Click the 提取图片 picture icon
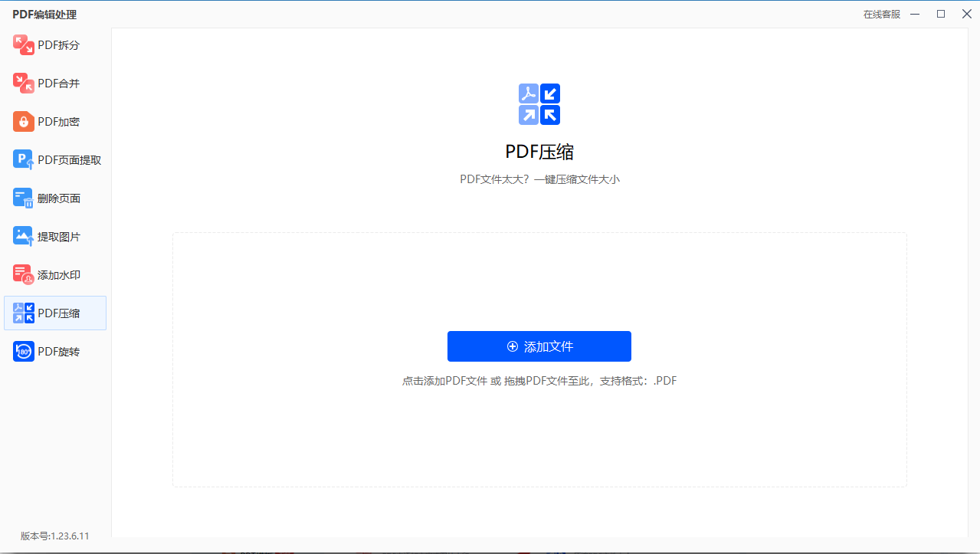The image size is (980, 554). [24, 236]
